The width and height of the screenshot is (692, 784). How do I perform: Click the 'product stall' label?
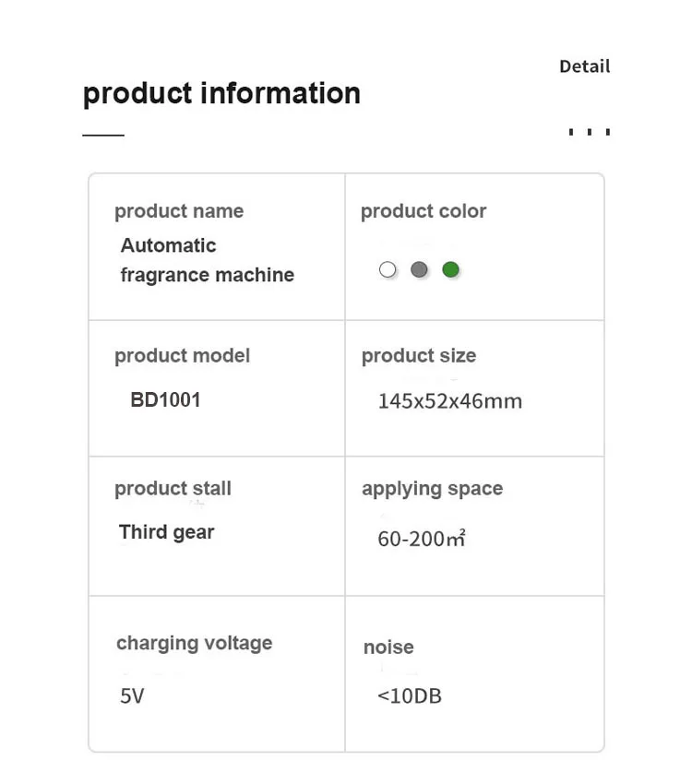coord(173,489)
